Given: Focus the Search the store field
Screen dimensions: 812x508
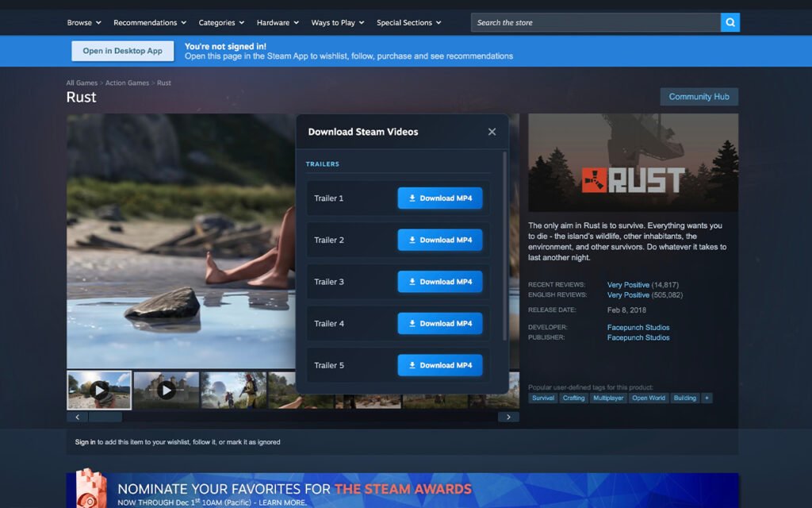Looking at the screenshot, I should pos(596,22).
